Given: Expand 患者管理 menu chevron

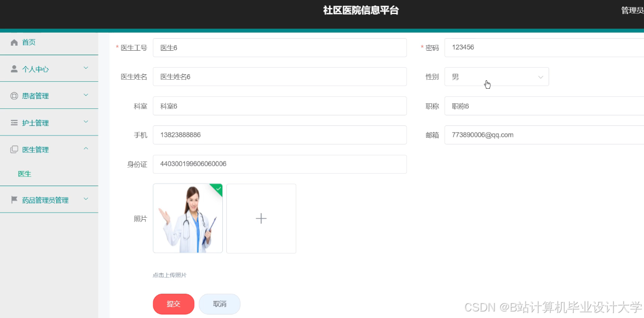Looking at the screenshot, I should [x=86, y=95].
